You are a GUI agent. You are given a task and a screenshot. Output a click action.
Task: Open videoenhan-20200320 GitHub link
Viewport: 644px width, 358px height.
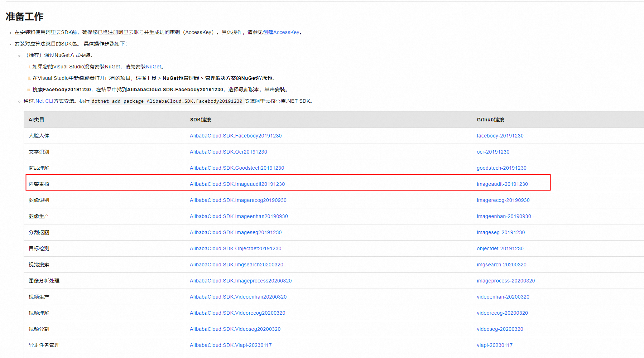click(503, 297)
